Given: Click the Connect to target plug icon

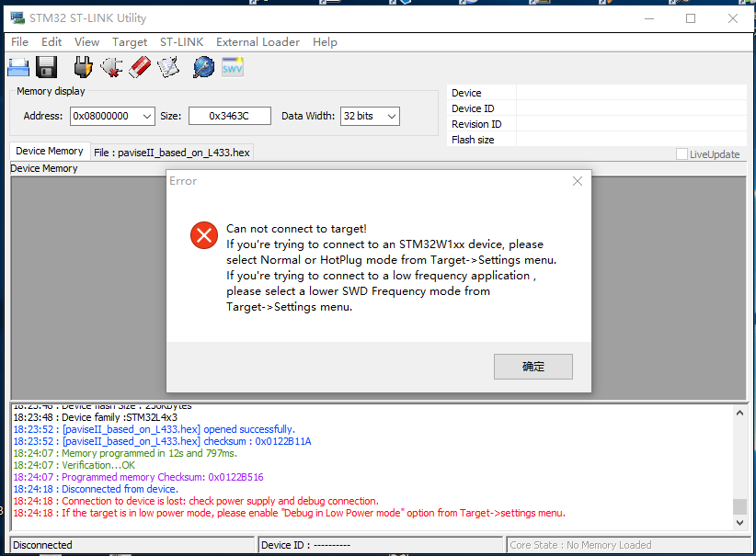Looking at the screenshot, I should pyautogui.click(x=83, y=67).
